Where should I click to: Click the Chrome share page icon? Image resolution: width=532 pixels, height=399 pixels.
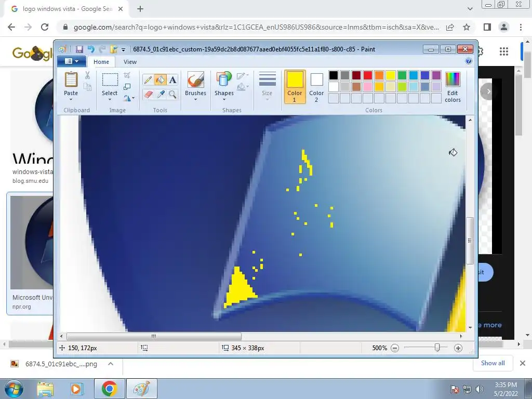click(x=450, y=27)
